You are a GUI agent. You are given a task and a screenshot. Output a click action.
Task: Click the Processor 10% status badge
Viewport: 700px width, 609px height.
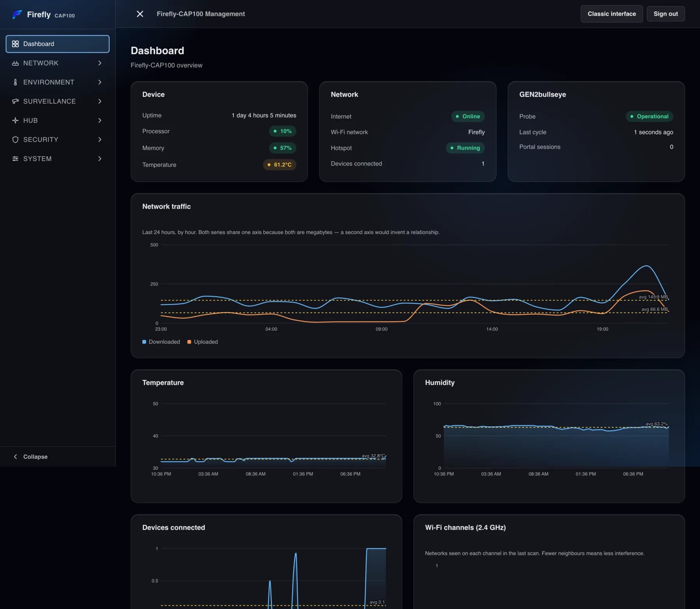point(282,131)
